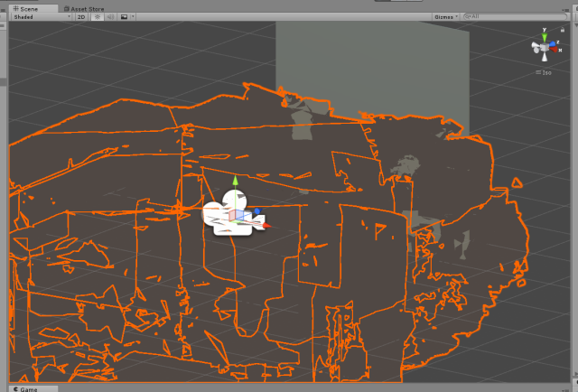Toggle scene lighting sun icon
The image size is (578, 392).
pyautogui.click(x=98, y=17)
